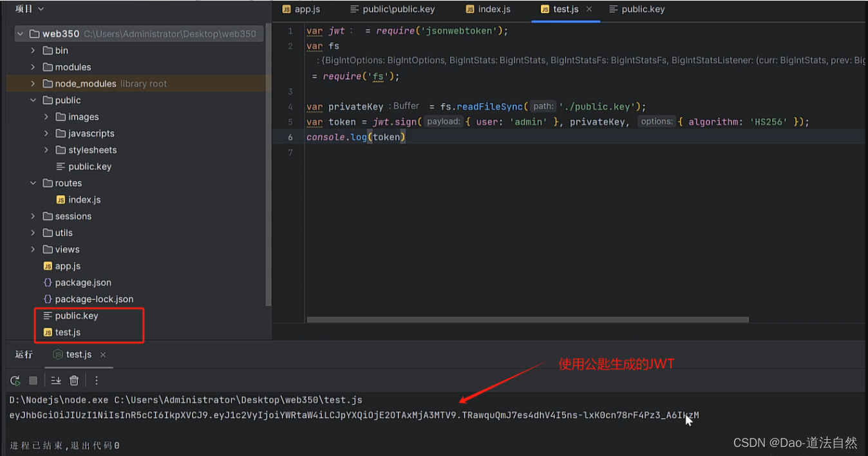Image resolution: width=868 pixels, height=456 pixels.
Task: Switch to the index.js editor tab
Action: pos(488,10)
